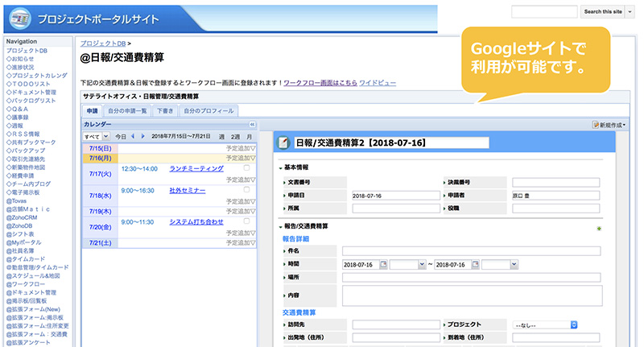The height and width of the screenshot is (347, 644).
Task: Click the site search input field
Action: pos(544,12)
